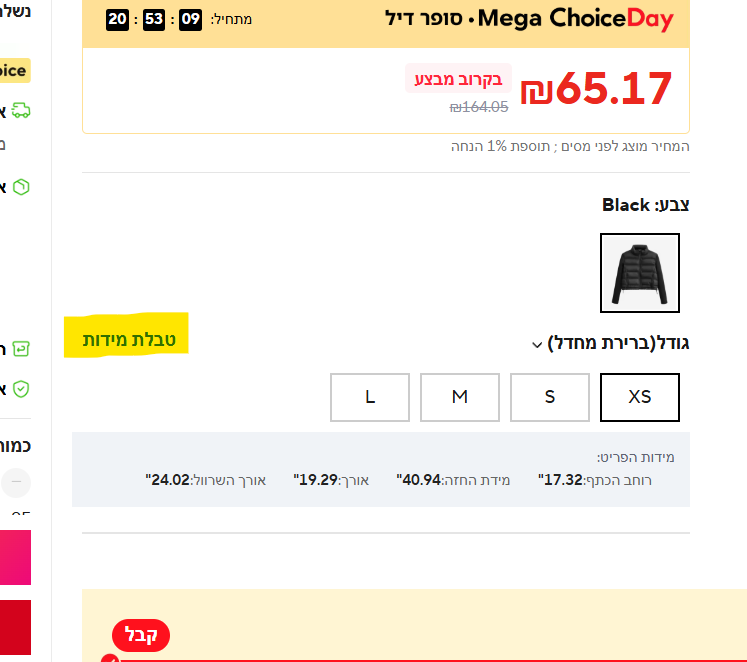Select size M
Image resolution: width=747 pixels, height=662 pixels.
[x=459, y=397]
